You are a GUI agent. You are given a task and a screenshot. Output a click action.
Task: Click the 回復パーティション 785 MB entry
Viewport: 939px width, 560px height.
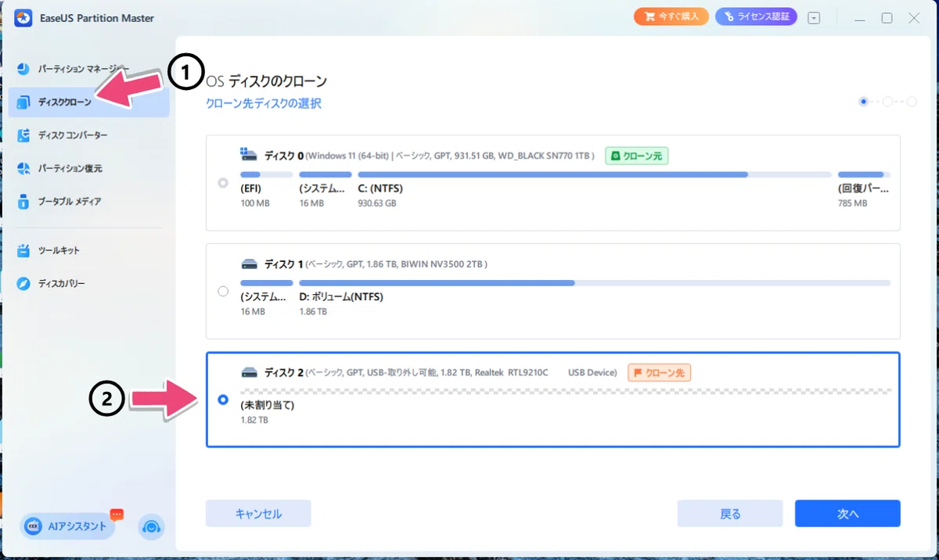[864, 188]
